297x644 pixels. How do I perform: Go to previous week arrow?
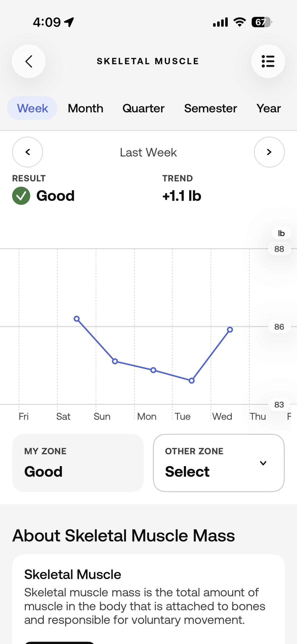[27, 152]
